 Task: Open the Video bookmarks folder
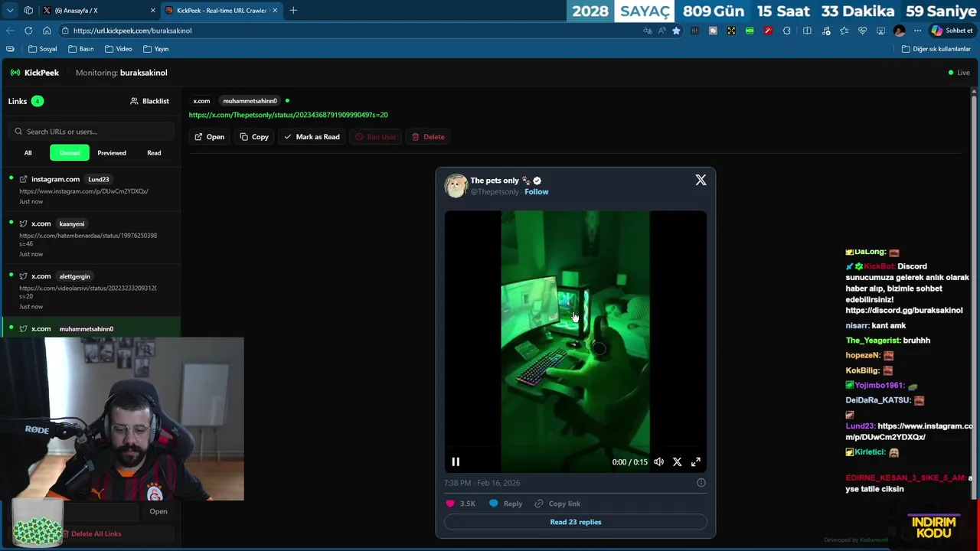[118, 49]
